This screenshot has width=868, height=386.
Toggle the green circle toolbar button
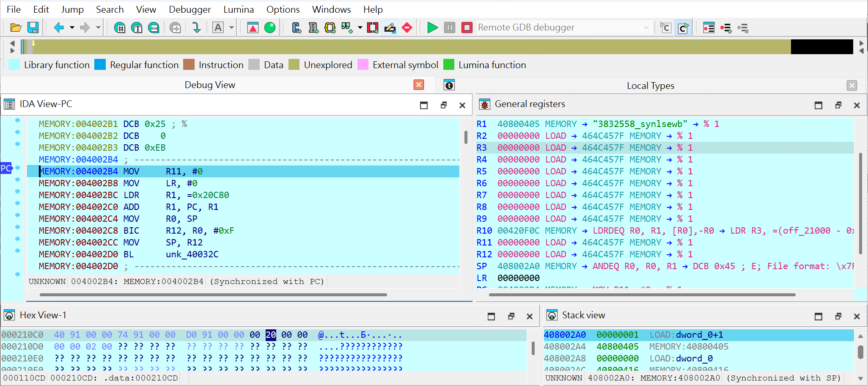270,28
